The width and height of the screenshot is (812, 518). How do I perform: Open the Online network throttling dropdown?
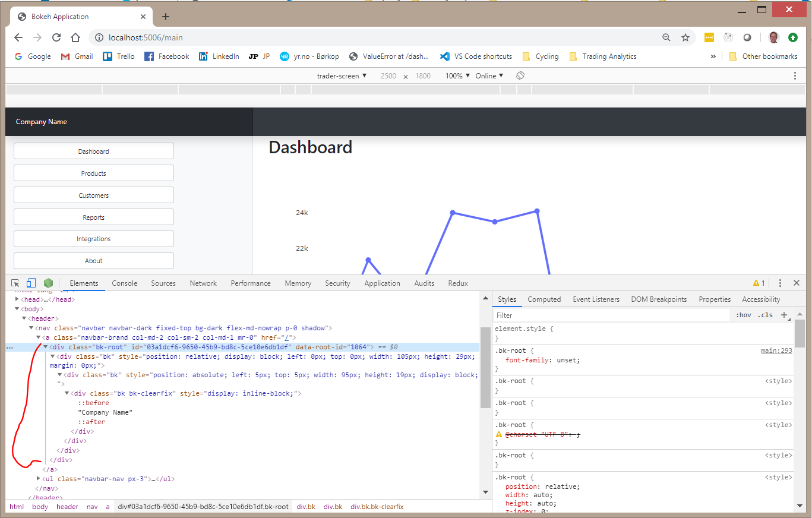click(x=489, y=75)
